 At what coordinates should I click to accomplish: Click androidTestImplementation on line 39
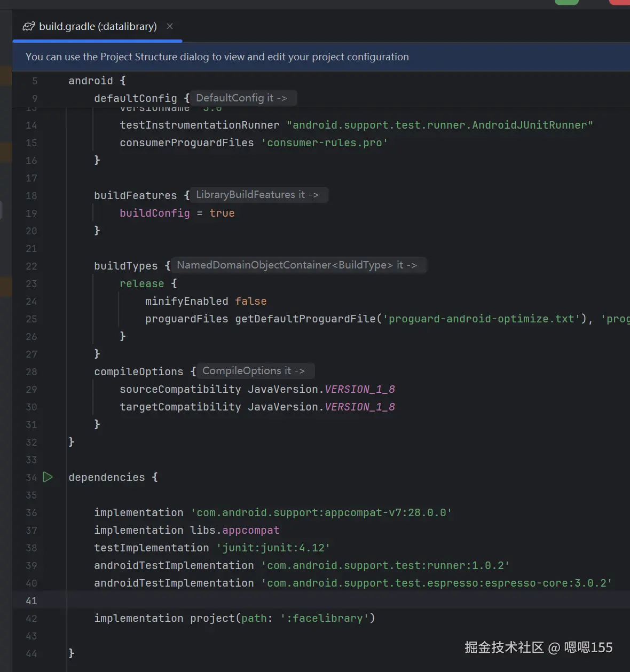[x=174, y=565]
